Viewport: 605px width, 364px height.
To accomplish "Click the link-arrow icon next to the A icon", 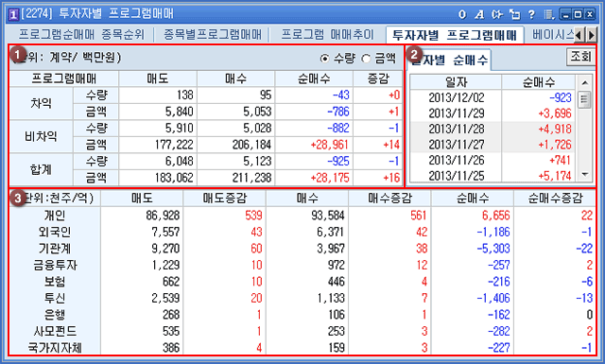I will point(497,15).
